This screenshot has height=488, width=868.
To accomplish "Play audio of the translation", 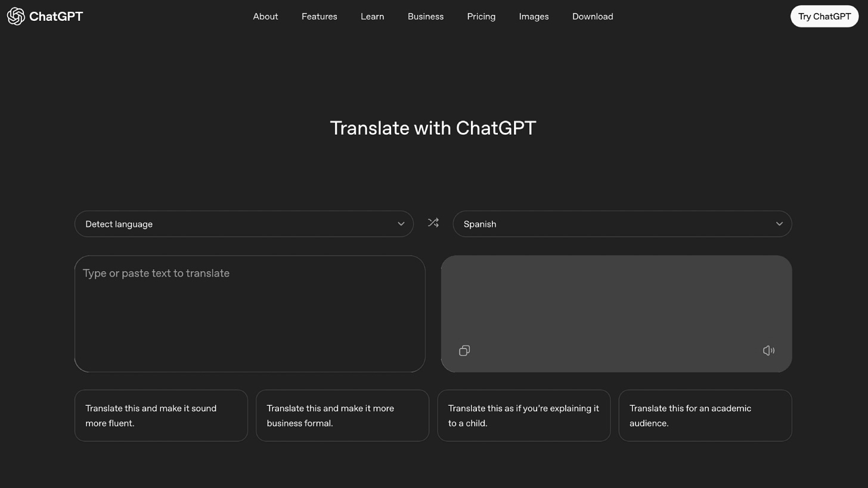I will coord(768,350).
